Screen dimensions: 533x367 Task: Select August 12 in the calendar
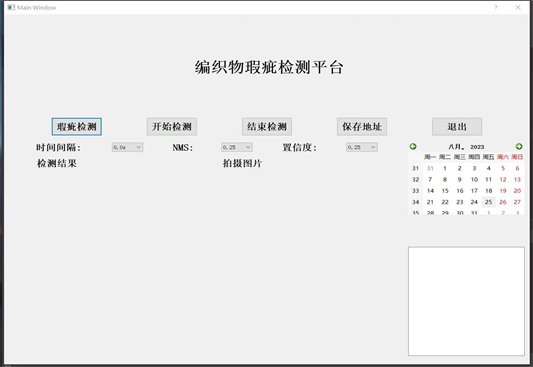503,179
